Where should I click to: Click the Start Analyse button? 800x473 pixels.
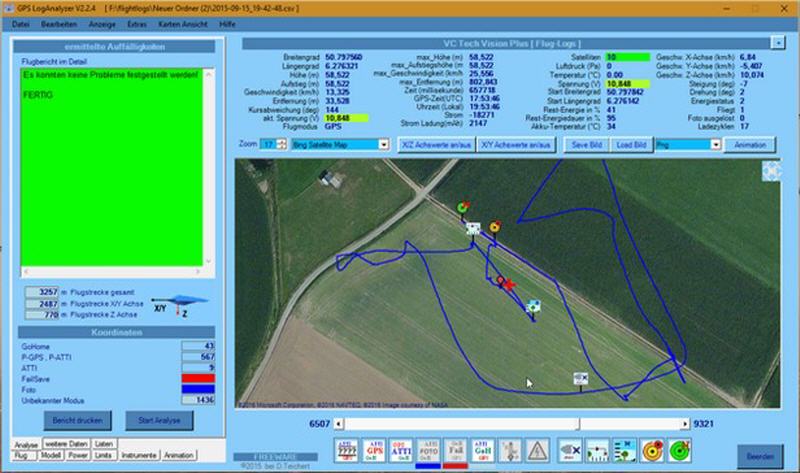[159, 420]
